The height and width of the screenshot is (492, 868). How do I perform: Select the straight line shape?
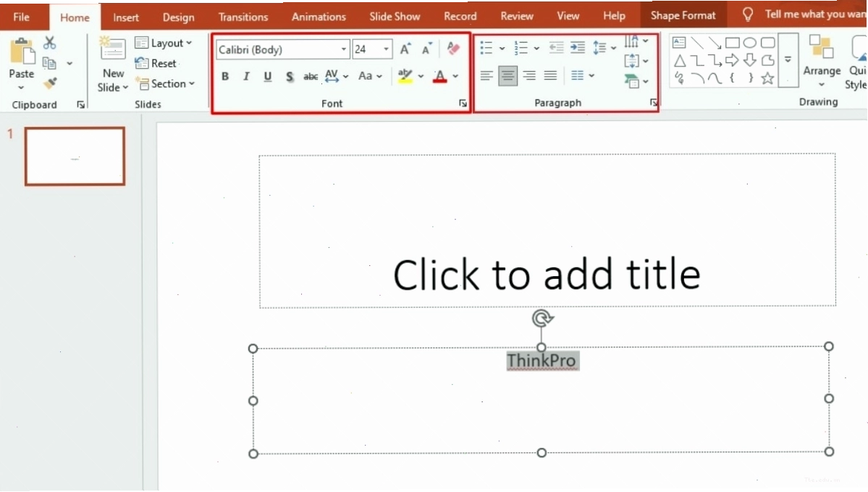pos(697,43)
